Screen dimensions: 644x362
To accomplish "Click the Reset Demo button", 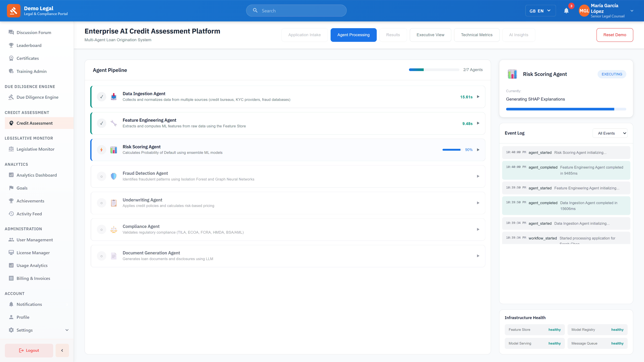I will coord(615,35).
